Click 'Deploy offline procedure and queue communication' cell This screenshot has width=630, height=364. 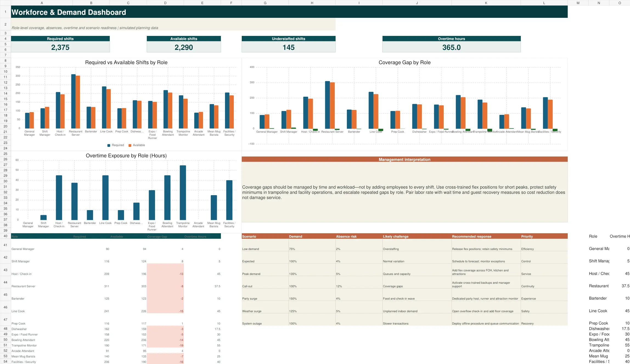(486, 320)
